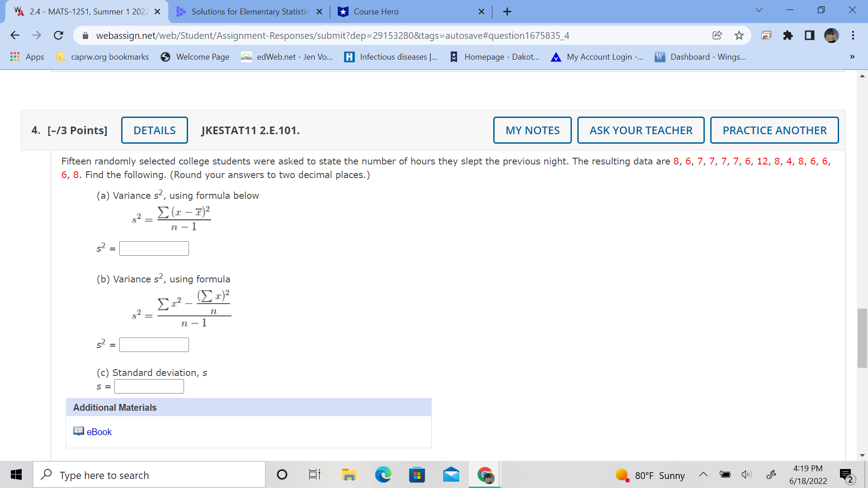Bookmark this page using the star icon
Viewport: 868px width, 488px height.
pos(739,35)
